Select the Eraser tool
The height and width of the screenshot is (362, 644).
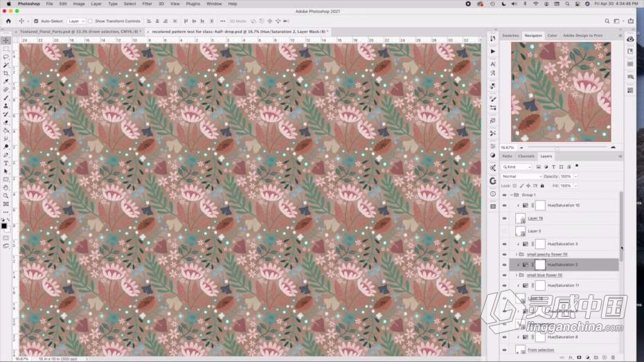click(x=6, y=123)
